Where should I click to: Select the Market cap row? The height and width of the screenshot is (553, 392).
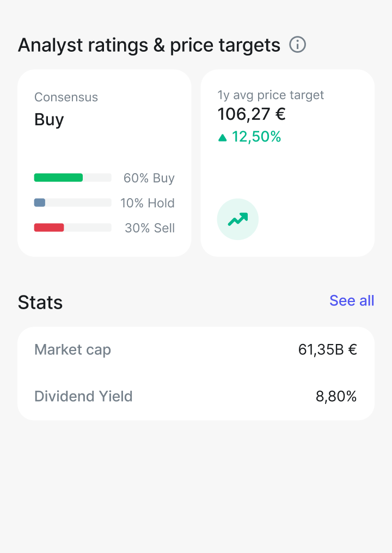coord(196,350)
